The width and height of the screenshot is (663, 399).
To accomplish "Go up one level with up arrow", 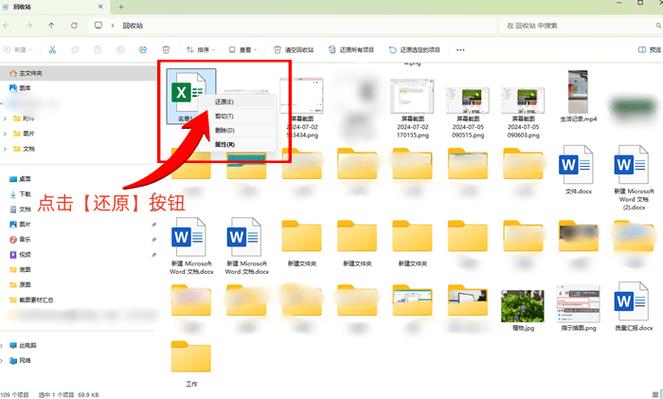I will pos(51,26).
